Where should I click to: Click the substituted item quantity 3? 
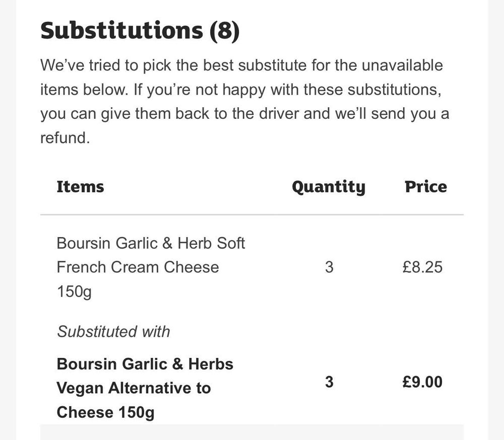[329, 382]
